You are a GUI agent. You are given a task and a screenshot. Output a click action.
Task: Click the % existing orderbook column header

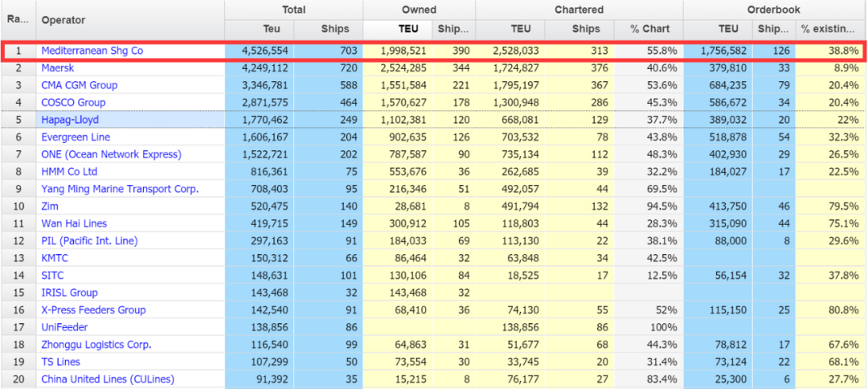click(x=827, y=29)
